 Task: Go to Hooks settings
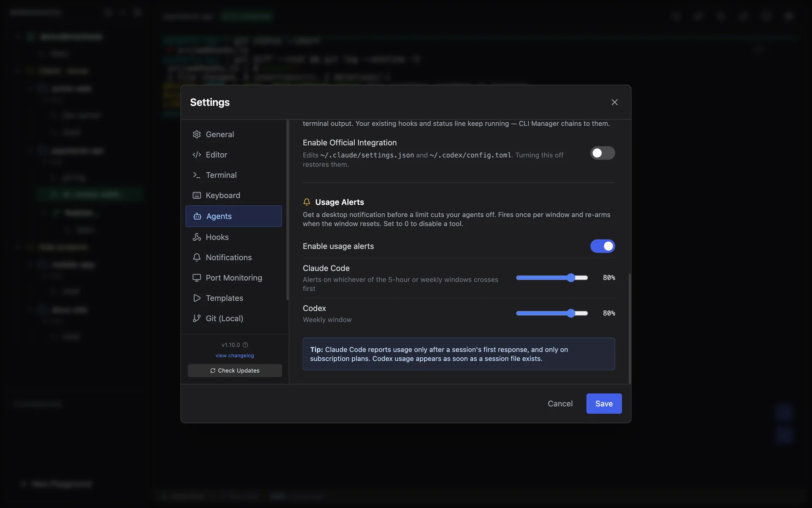[233, 237]
